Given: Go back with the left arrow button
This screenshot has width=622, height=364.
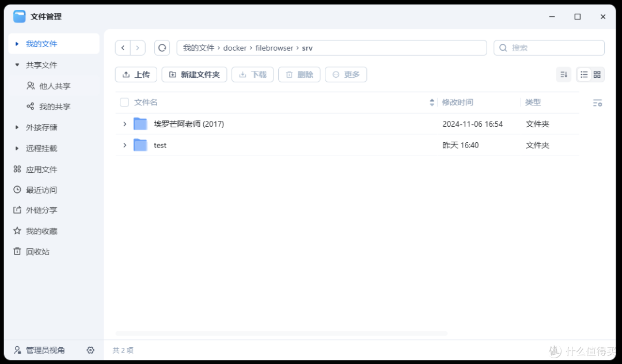Looking at the screenshot, I should point(123,48).
